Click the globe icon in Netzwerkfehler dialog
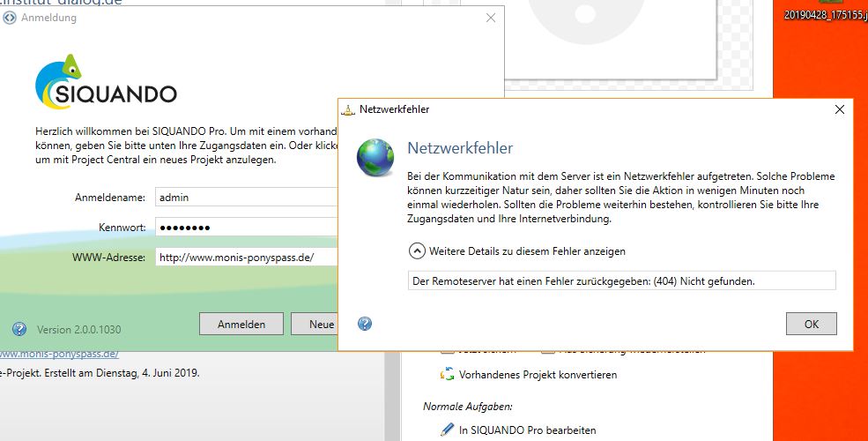 click(x=375, y=158)
